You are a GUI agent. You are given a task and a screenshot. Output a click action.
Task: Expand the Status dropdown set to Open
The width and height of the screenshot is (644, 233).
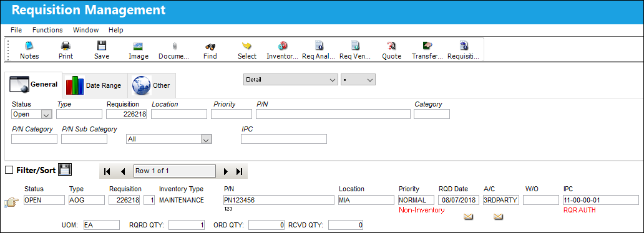tap(47, 115)
